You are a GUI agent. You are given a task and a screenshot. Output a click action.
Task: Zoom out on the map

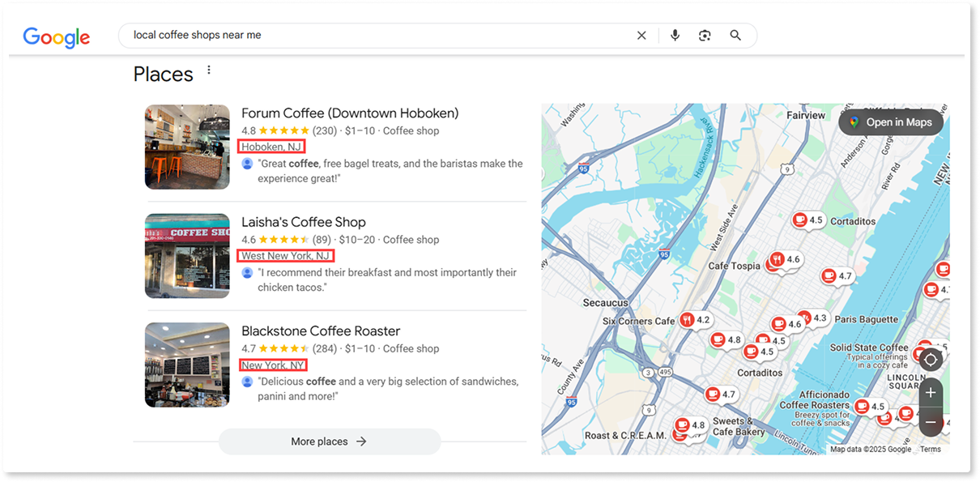(x=931, y=422)
